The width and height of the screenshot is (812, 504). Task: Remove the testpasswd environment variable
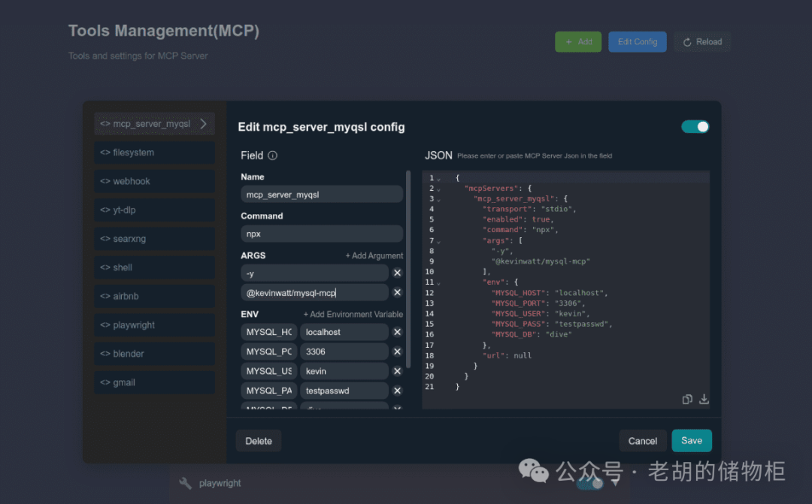tap(397, 391)
